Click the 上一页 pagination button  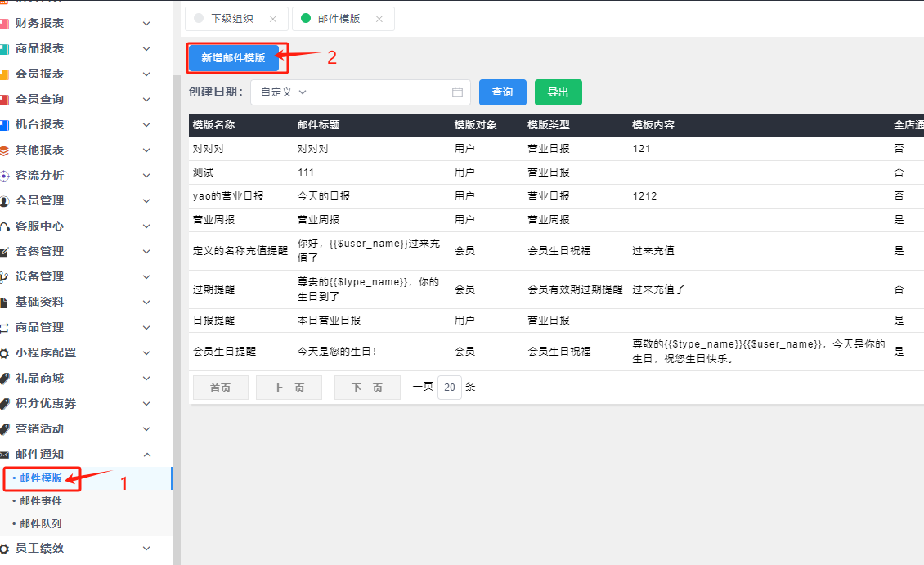(289, 388)
